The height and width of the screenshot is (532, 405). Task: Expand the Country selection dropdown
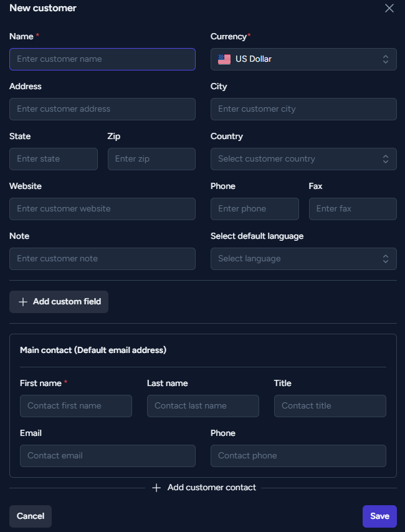[x=303, y=159]
